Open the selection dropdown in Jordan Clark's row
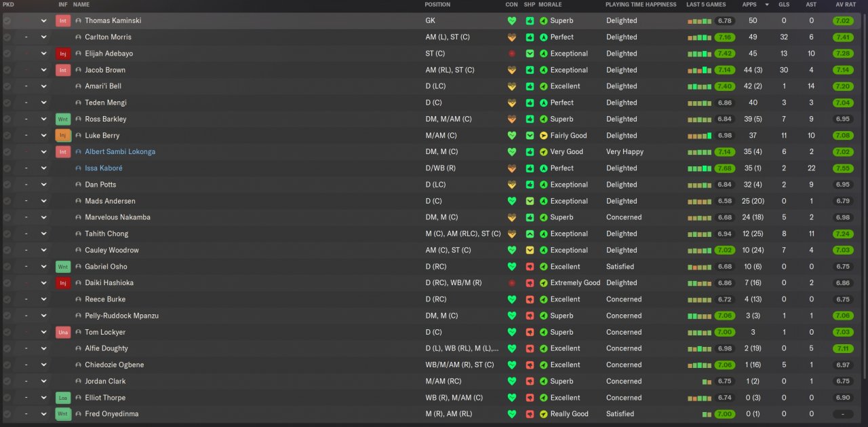This screenshot has height=427, width=868. click(x=43, y=382)
